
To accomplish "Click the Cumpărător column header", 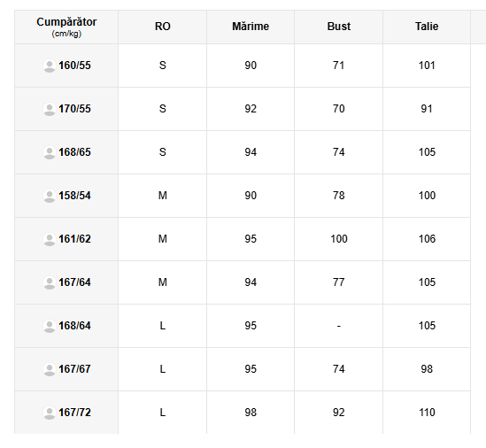I will [x=66, y=27].
